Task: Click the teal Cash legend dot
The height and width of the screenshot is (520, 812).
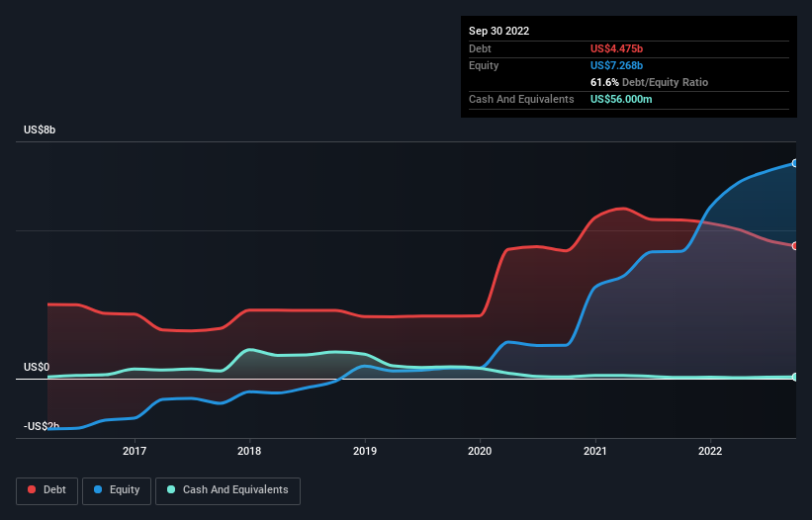Action: coord(171,489)
